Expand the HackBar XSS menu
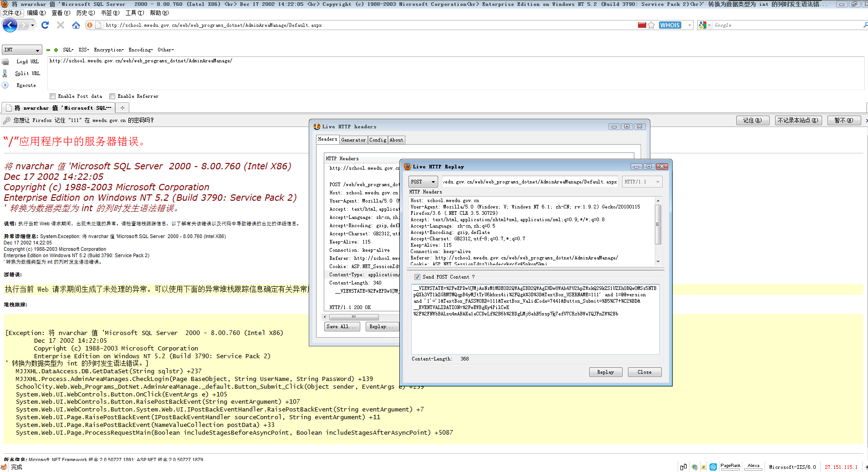The height and width of the screenshot is (472, 868). 84,50
